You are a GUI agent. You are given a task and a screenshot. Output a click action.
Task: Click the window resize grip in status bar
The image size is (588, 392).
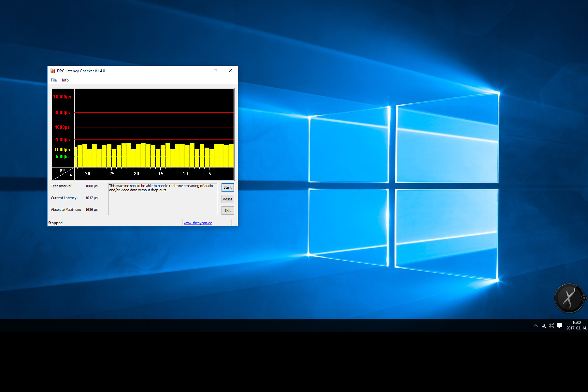[236, 224]
